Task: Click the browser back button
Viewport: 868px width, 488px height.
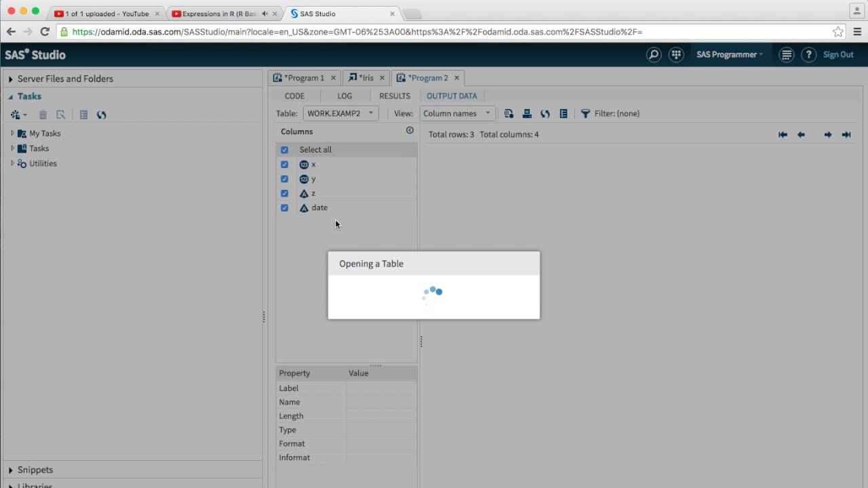Action: point(11,31)
